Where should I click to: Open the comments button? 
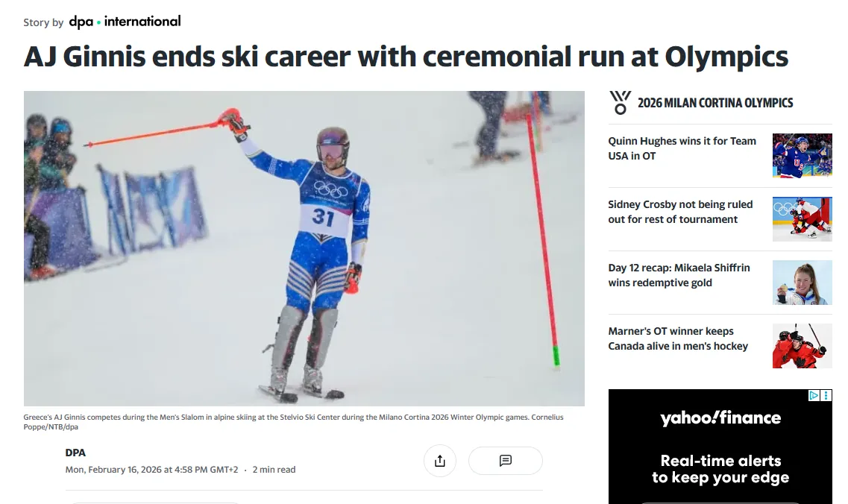coord(505,461)
